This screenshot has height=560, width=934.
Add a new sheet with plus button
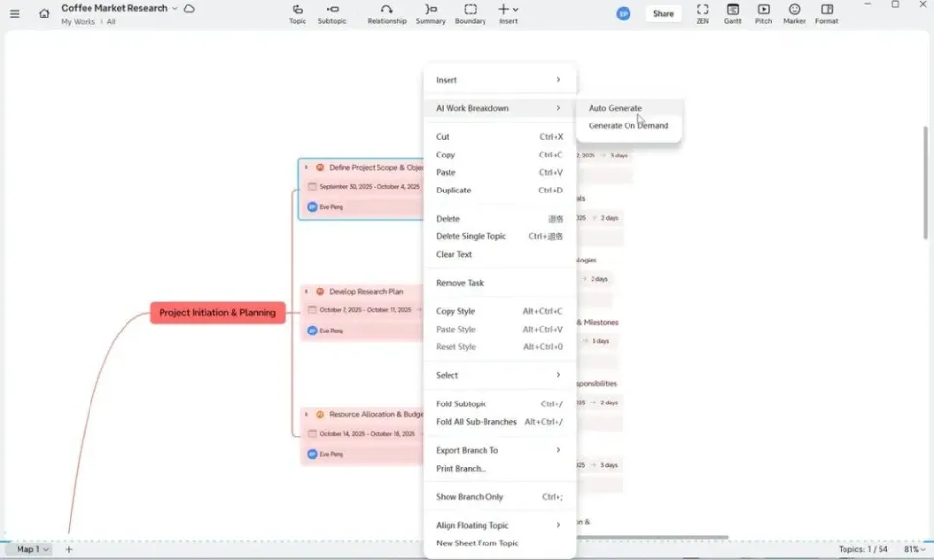click(69, 549)
